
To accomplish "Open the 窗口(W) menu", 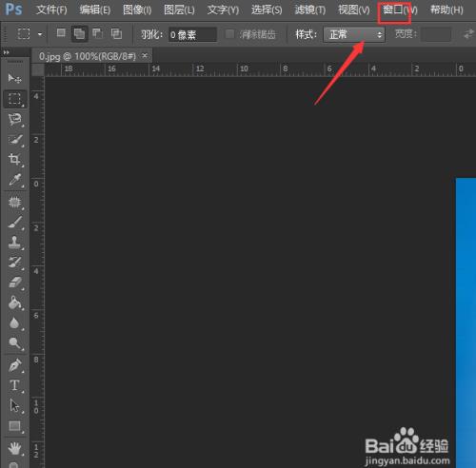I will click(x=400, y=10).
